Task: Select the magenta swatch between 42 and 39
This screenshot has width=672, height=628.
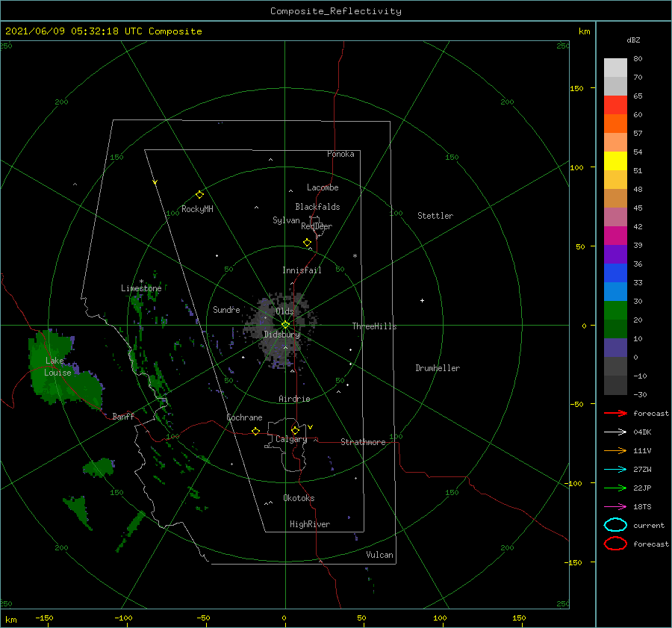Action: pyautogui.click(x=615, y=236)
